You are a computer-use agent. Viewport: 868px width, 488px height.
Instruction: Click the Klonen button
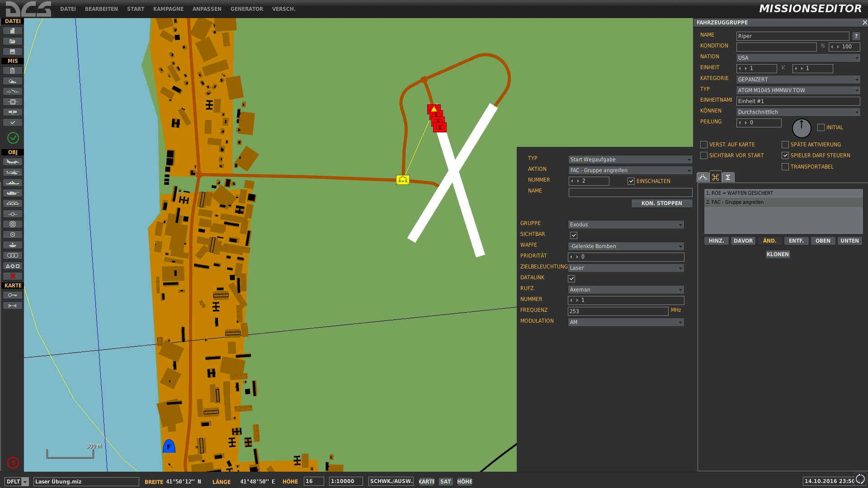[x=778, y=254]
